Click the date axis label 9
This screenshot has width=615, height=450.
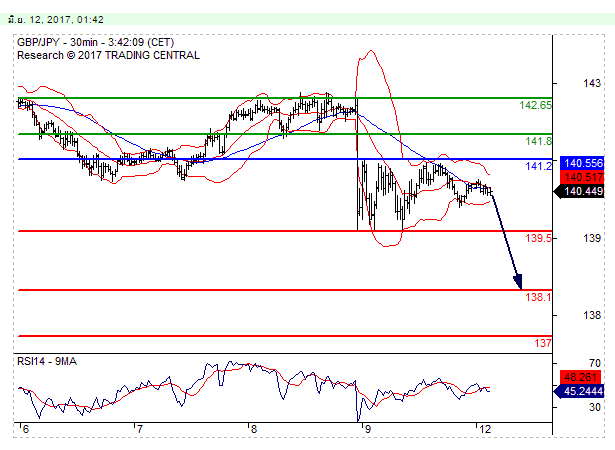tap(367, 429)
